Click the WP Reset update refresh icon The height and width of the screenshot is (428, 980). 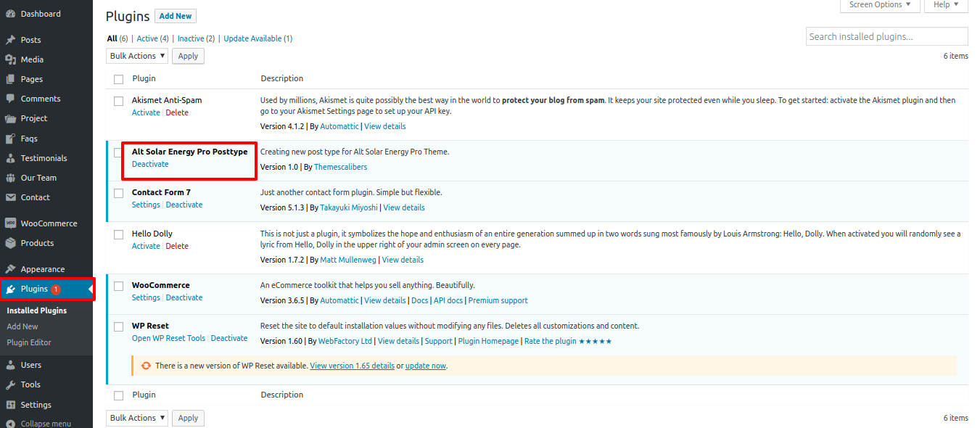tap(146, 366)
